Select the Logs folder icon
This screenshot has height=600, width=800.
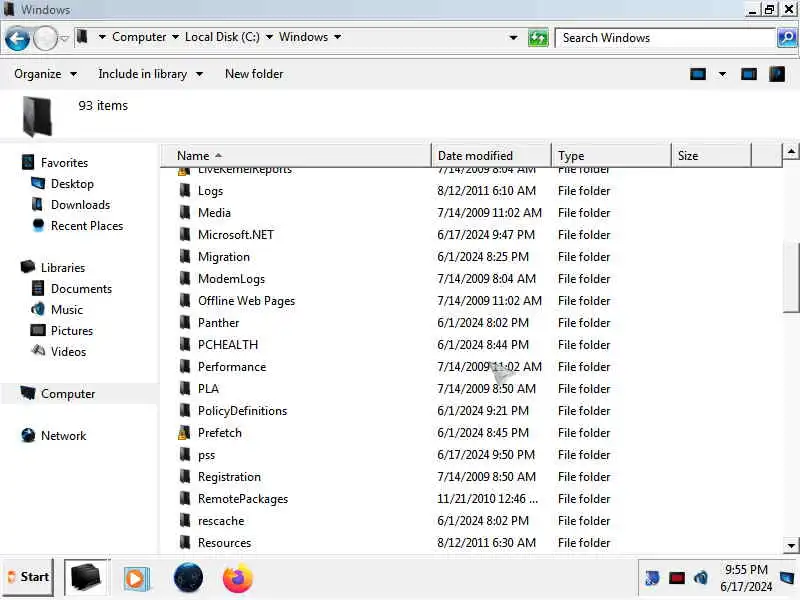[185, 190]
